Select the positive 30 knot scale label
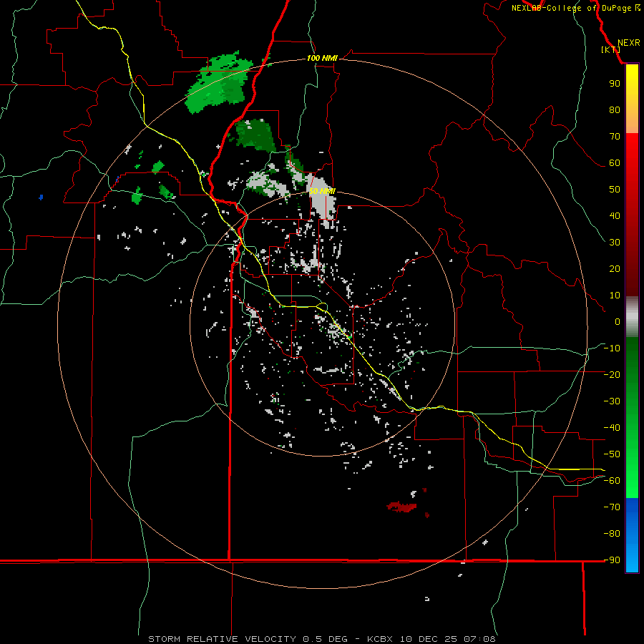Screen dimensions: 644x644 615,243
